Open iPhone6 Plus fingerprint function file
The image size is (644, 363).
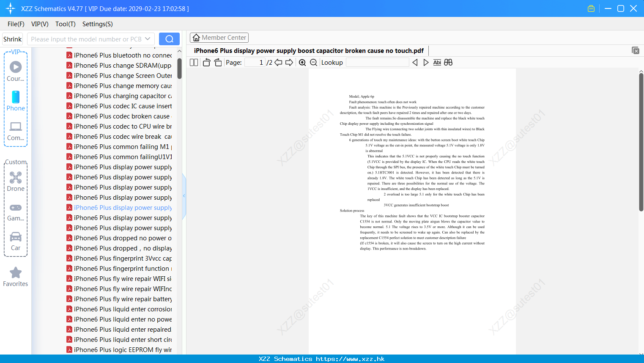(x=119, y=269)
